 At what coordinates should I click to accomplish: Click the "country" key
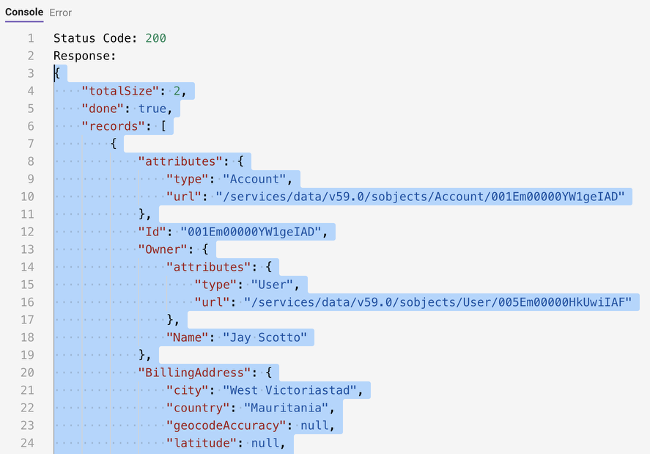point(198,408)
